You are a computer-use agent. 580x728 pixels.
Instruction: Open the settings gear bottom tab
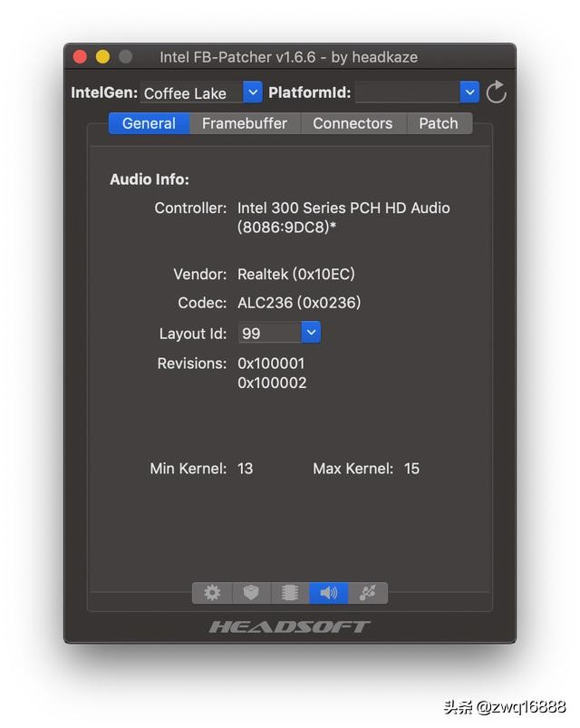click(212, 593)
